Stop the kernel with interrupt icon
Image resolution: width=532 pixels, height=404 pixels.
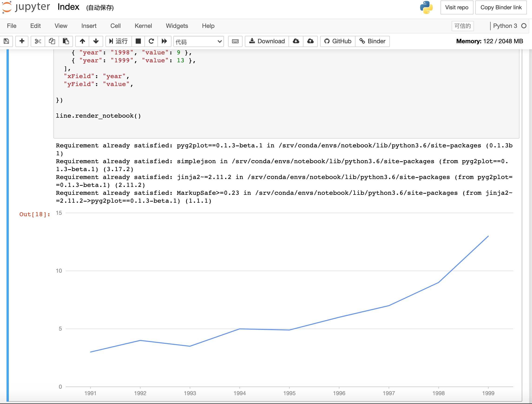coord(138,41)
